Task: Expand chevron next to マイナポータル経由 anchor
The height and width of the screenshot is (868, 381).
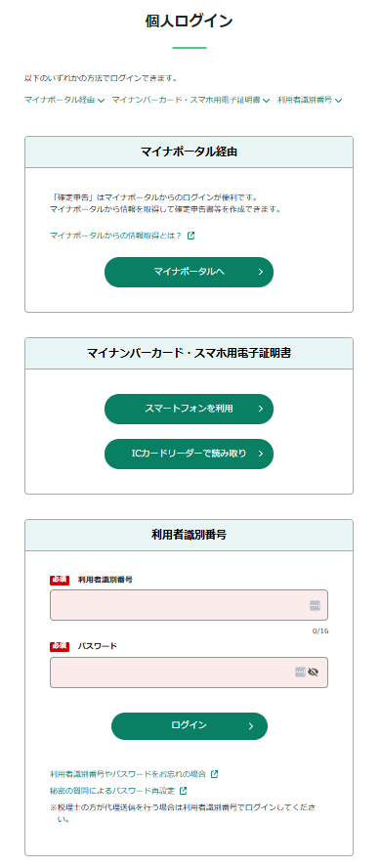Action: coord(102,101)
